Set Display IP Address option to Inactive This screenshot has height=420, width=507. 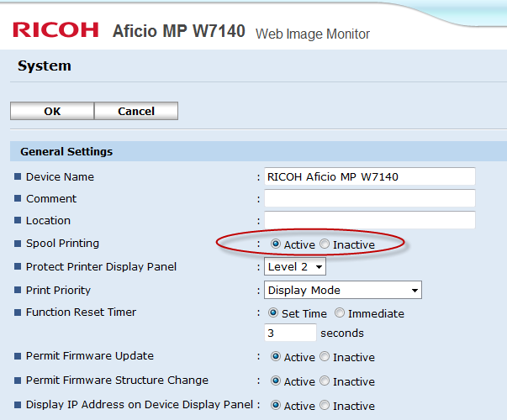click(325, 406)
